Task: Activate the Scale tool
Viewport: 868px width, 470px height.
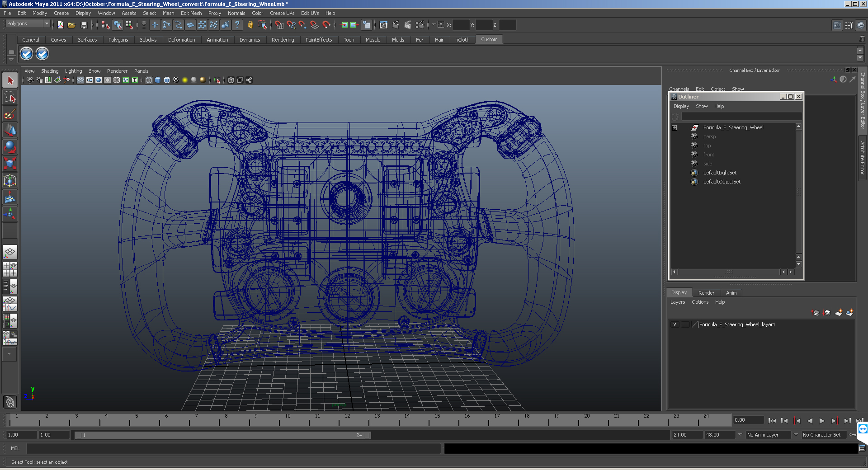Action: click(x=10, y=163)
